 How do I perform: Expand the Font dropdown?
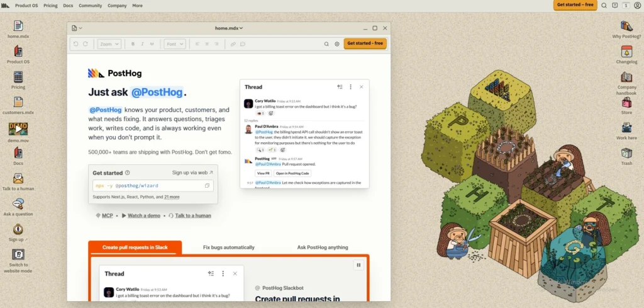point(175,44)
